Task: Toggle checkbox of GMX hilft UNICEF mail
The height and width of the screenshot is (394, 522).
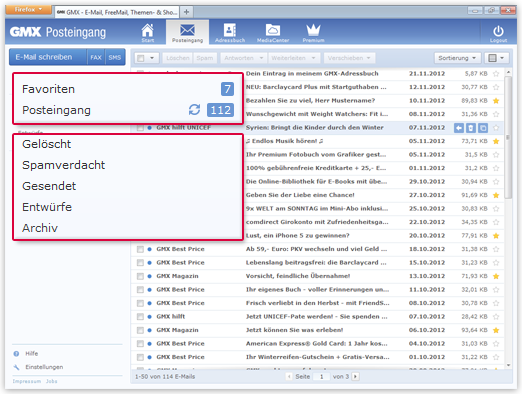Action: (x=140, y=128)
